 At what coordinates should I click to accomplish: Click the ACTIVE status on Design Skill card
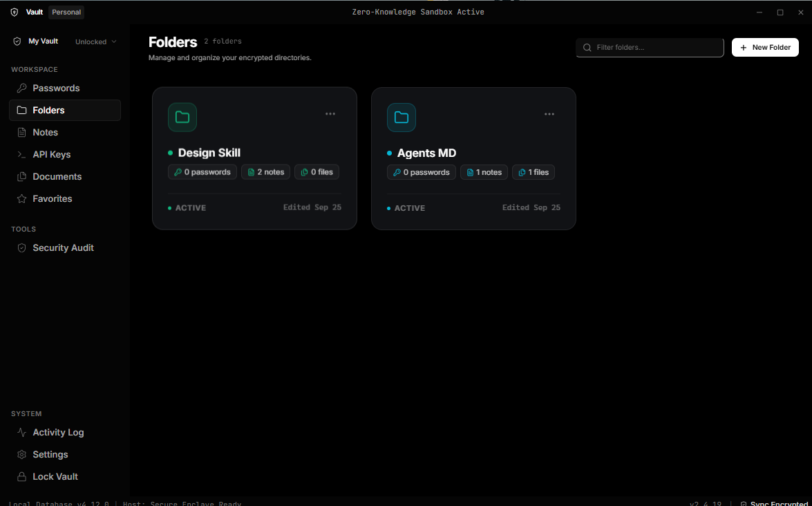(187, 208)
